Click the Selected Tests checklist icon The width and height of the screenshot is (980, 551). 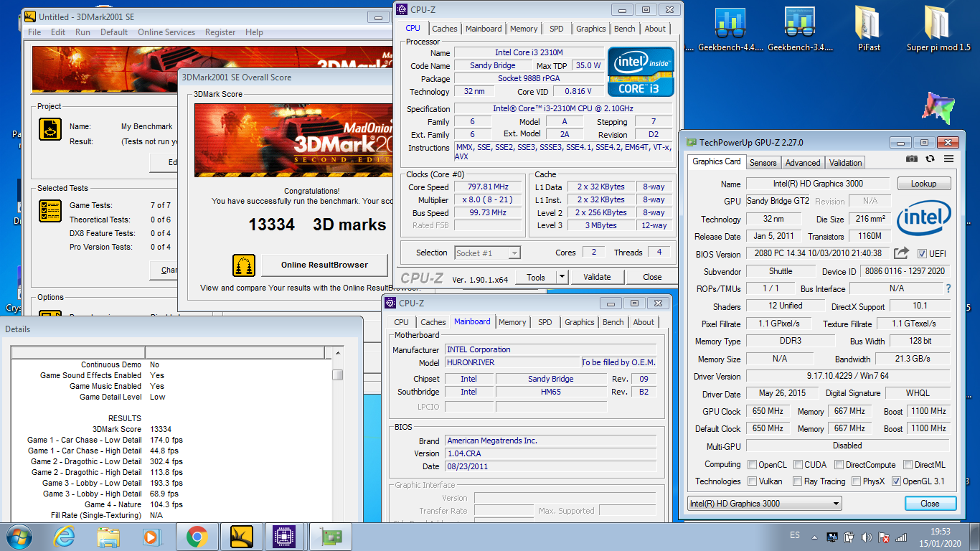(x=50, y=211)
